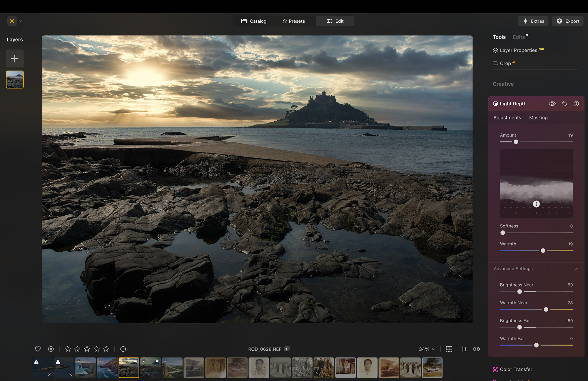
Task: Toggle the filmstrip panel icon
Action: (449, 349)
